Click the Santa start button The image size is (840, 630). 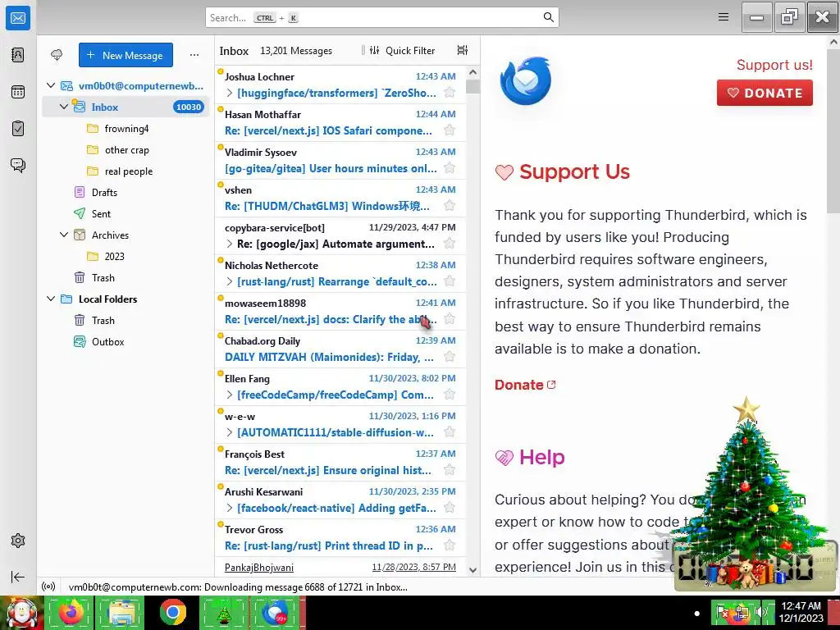[21, 612]
